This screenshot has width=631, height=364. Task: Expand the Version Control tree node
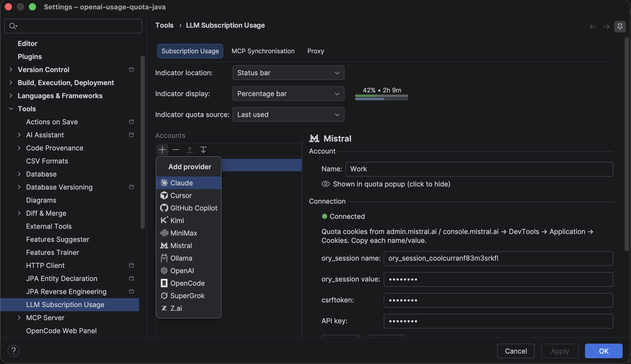(11, 69)
